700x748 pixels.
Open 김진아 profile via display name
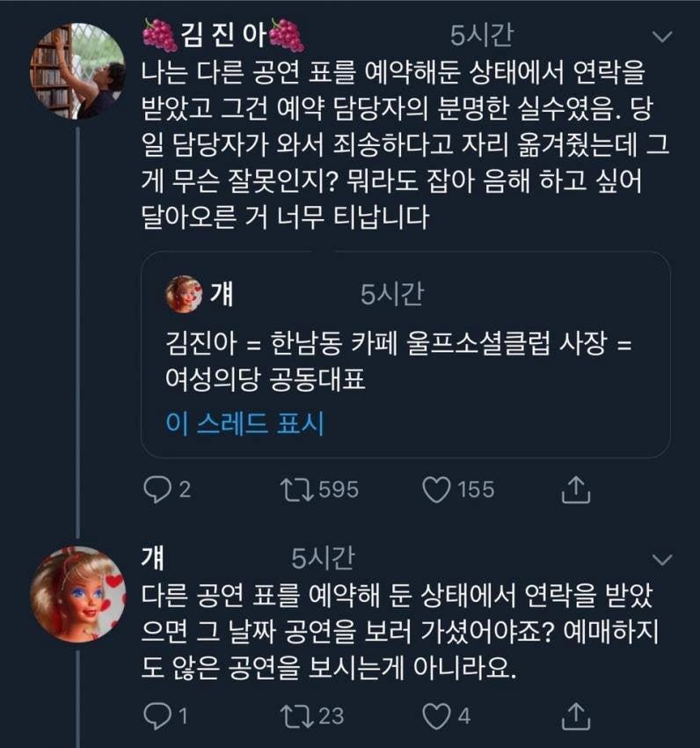click(x=223, y=34)
